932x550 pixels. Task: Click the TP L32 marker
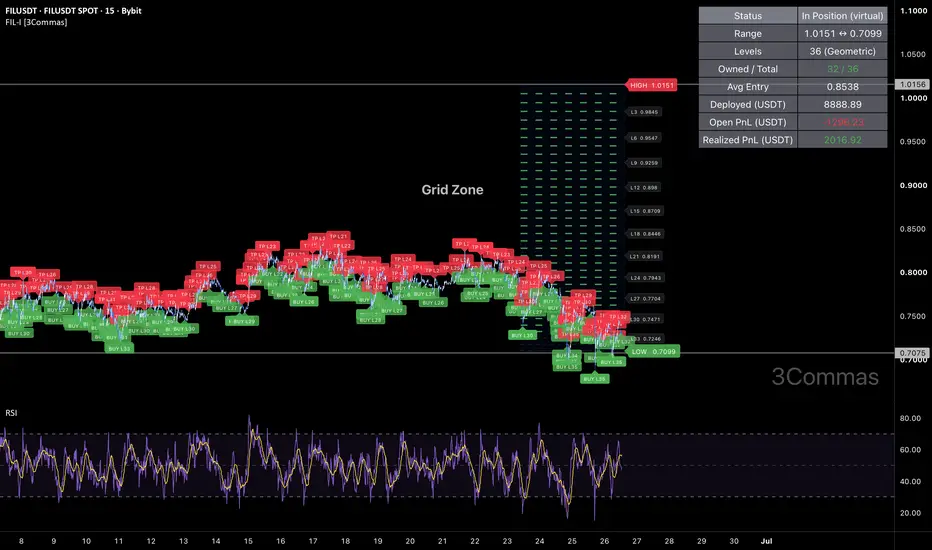tap(617, 317)
